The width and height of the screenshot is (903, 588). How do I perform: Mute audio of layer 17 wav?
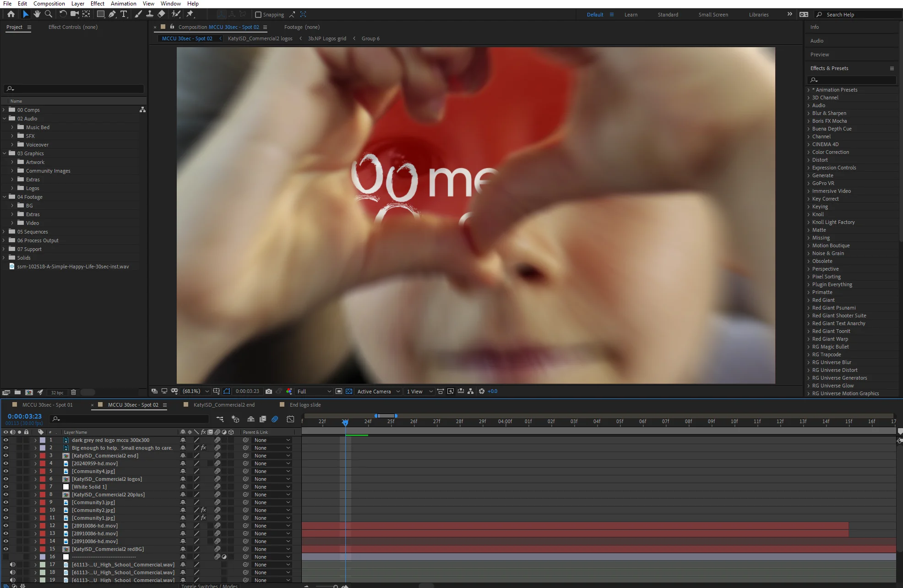pyautogui.click(x=13, y=565)
